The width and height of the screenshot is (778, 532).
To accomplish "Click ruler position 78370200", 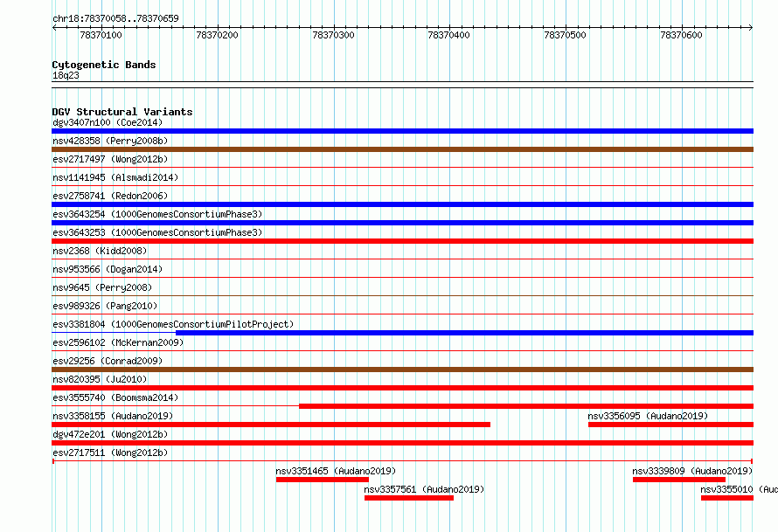I will [218, 35].
